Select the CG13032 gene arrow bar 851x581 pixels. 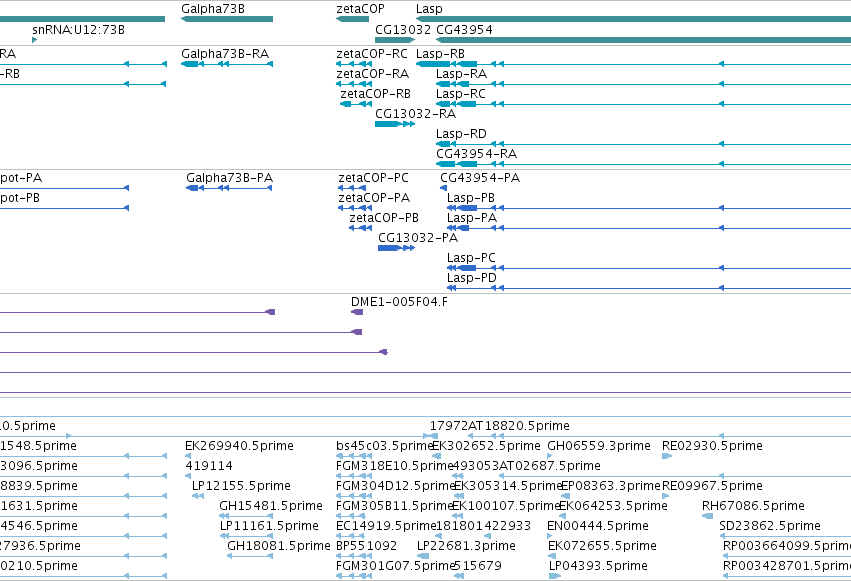pos(395,40)
